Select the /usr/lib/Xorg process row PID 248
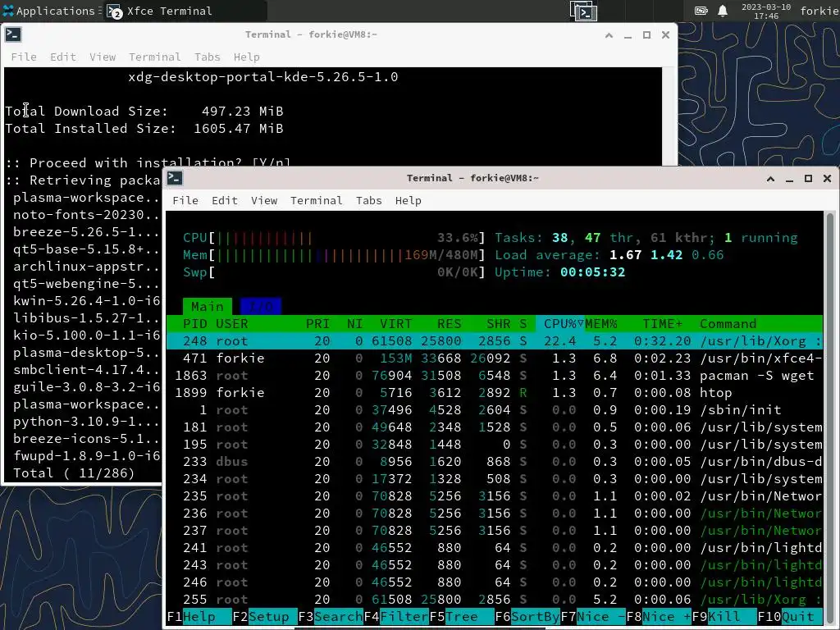The height and width of the screenshot is (630, 840). (495, 340)
